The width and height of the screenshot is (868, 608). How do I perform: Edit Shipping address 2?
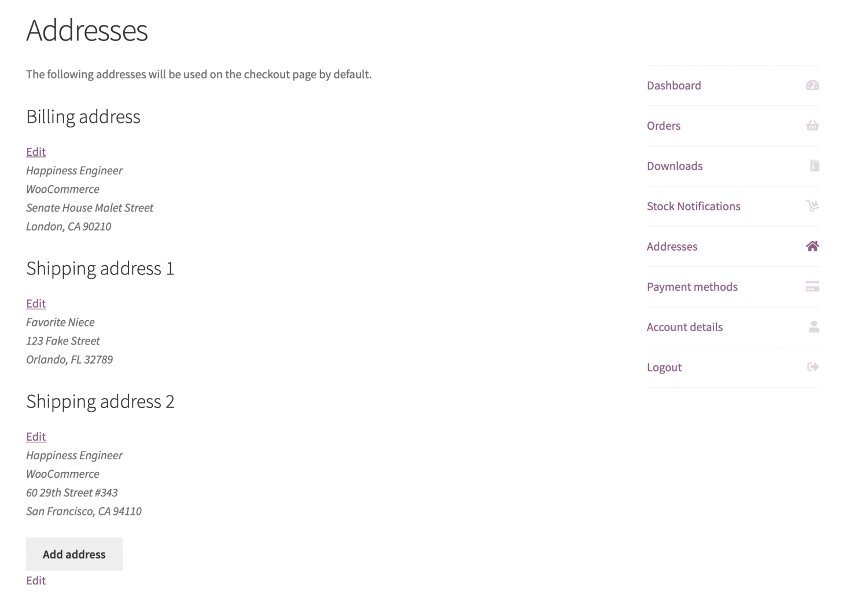click(x=35, y=436)
